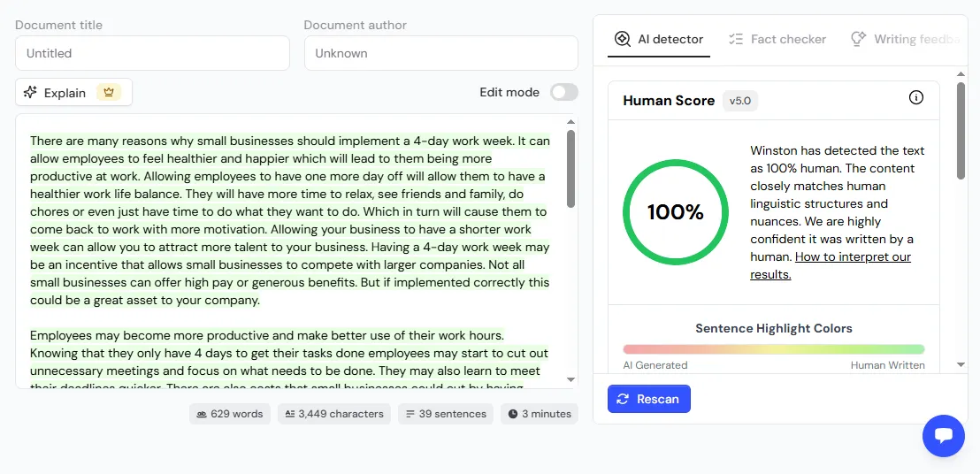This screenshot has width=980, height=474.
Task: Switch to the AI detector tab
Action: (659, 39)
